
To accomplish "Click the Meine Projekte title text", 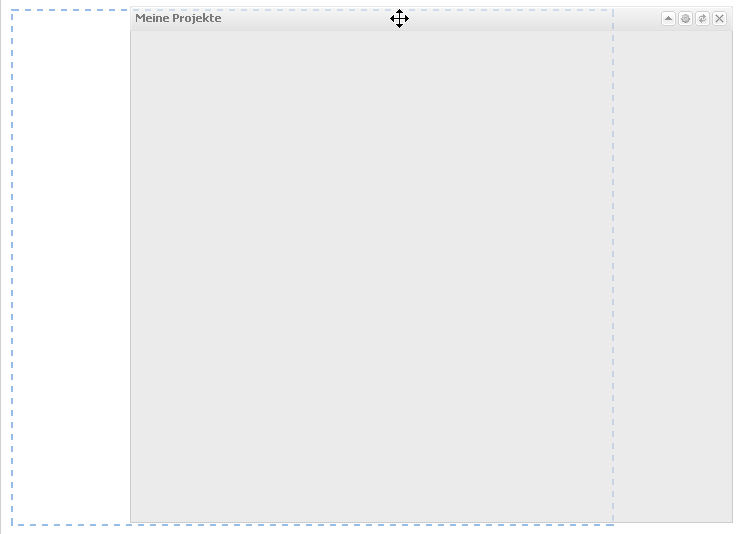I will 178,18.
